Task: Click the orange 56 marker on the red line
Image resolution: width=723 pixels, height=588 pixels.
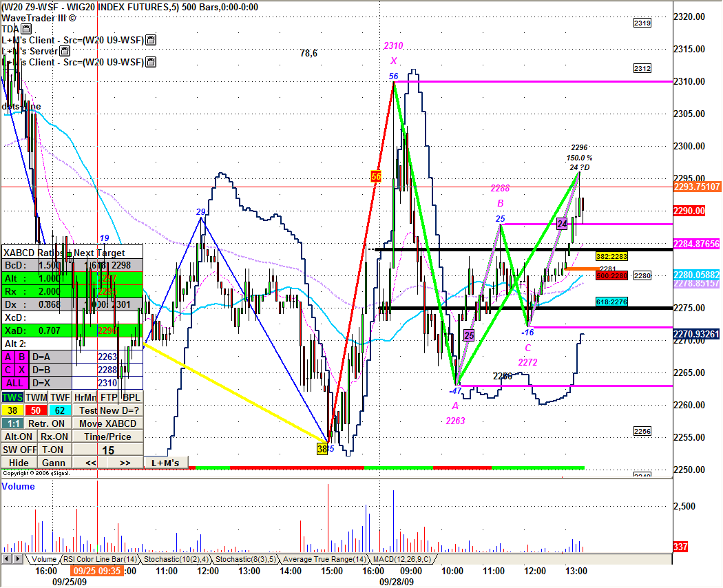Action: [x=376, y=176]
